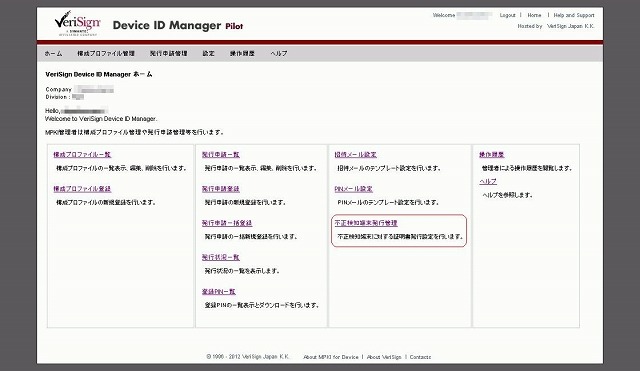Open the 発行申請一括登録 link

click(227, 223)
